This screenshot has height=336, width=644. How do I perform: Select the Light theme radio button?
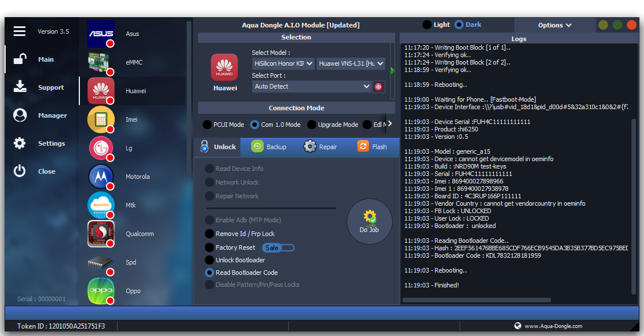pyautogui.click(x=427, y=25)
